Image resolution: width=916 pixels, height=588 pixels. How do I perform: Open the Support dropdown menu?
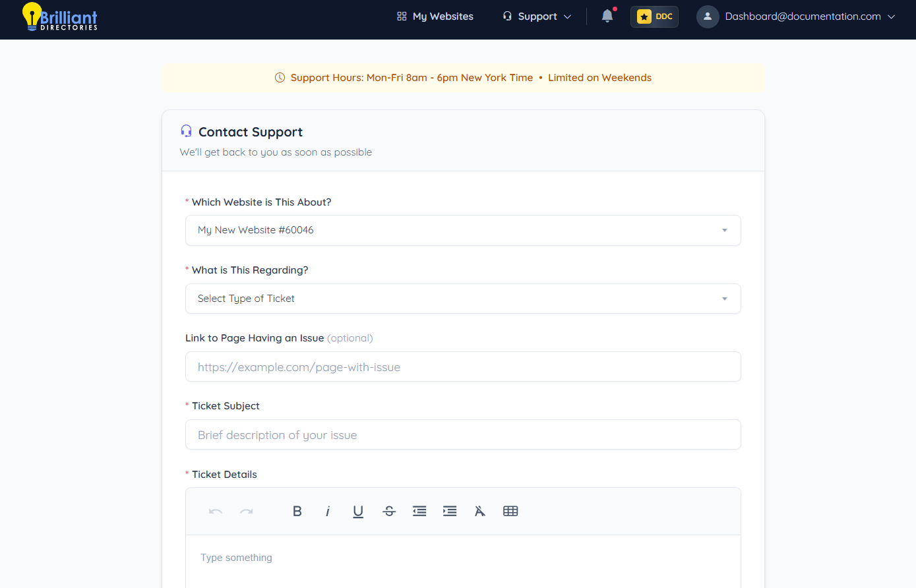click(537, 16)
